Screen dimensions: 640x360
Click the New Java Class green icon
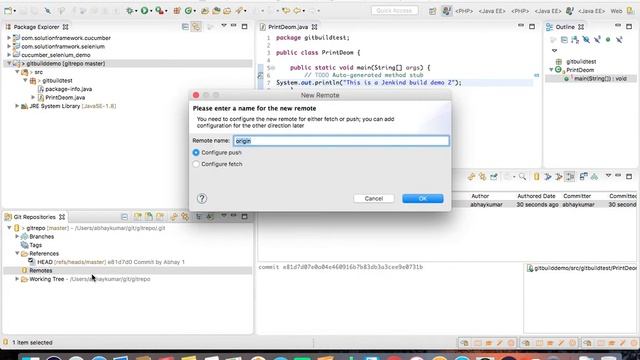pos(188,11)
